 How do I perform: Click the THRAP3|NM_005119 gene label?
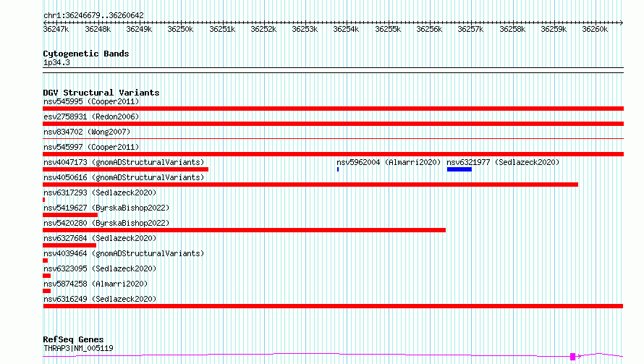[78, 348]
